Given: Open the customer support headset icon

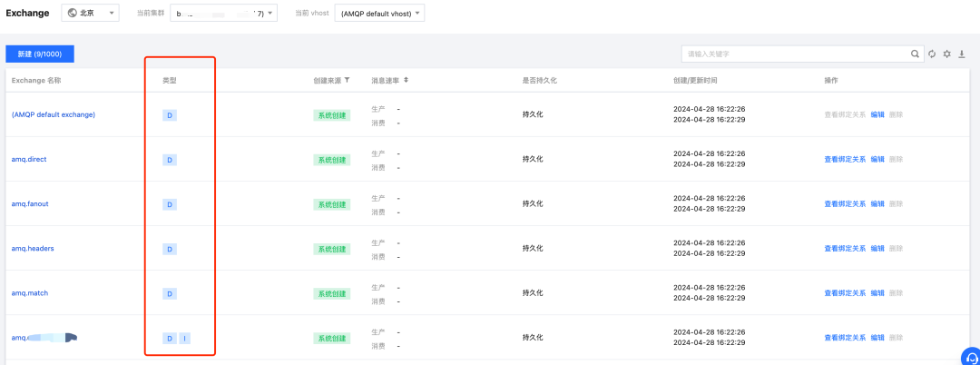Looking at the screenshot, I should click(972, 357).
